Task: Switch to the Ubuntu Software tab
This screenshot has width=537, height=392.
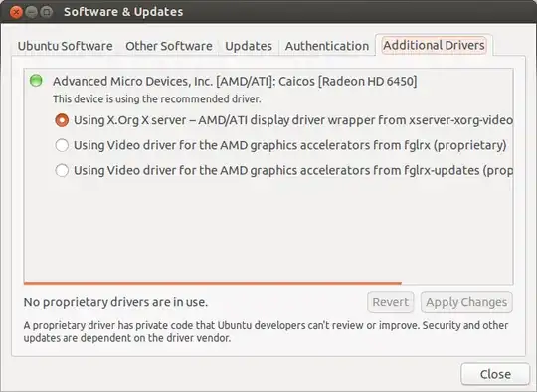Action: click(x=65, y=46)
